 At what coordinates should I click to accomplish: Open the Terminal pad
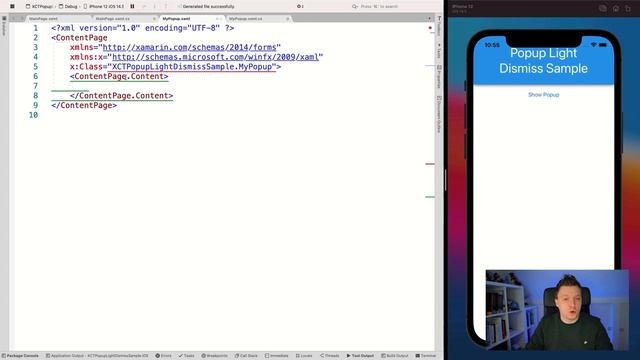pos(426,356)
